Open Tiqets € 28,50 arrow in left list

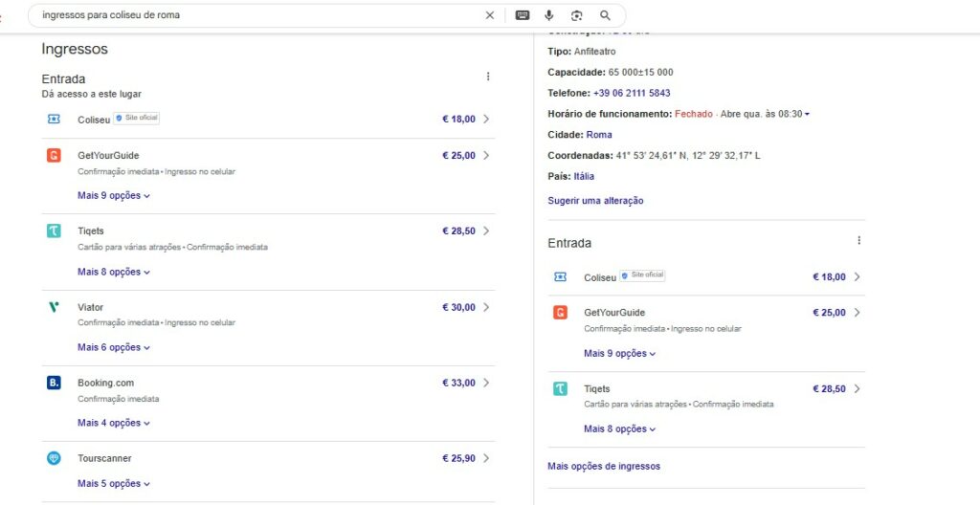[486, 231]
